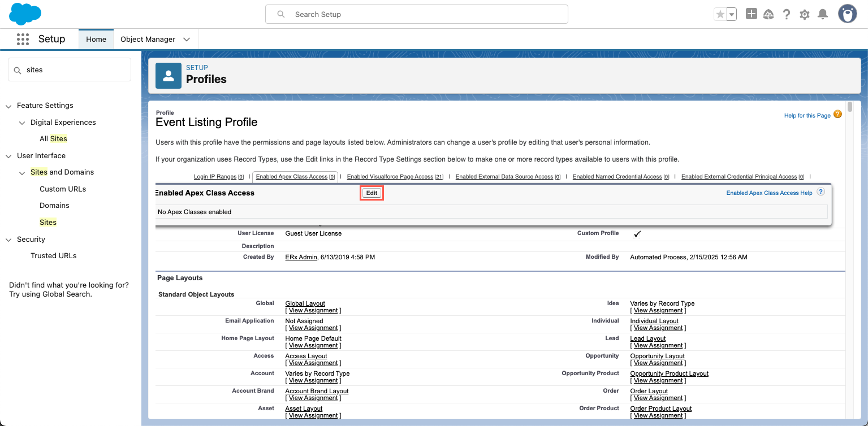Click the Custom Profile checkbox

pos(637,234)
